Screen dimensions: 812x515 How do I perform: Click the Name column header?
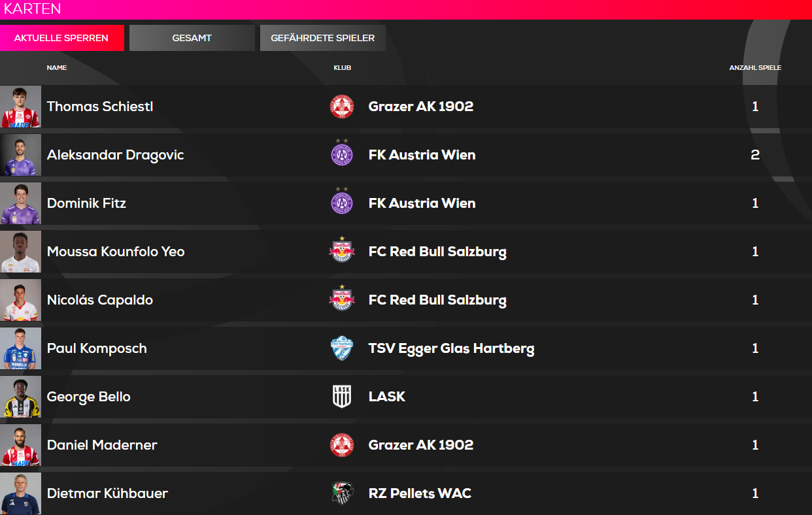coord(57,67)
